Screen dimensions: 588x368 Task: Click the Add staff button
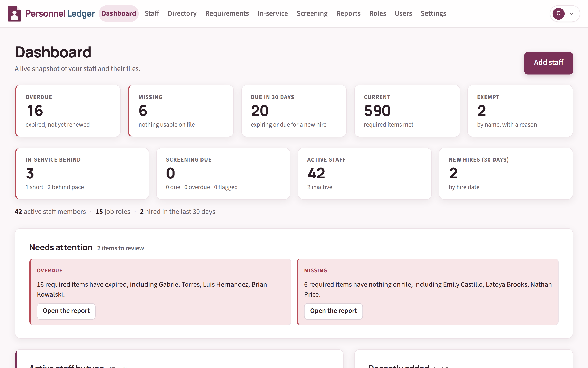click(x=548, y=63)
